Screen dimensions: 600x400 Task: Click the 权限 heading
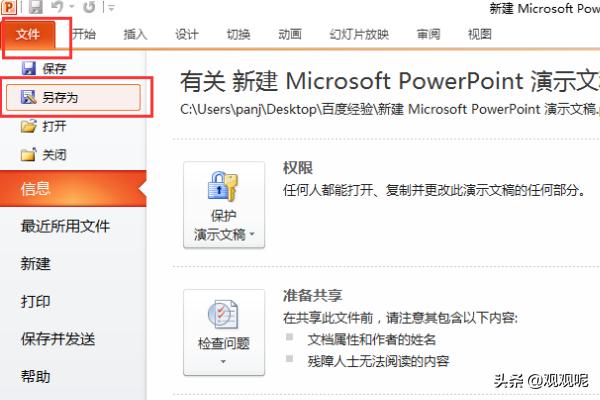(x=298, y=168)
